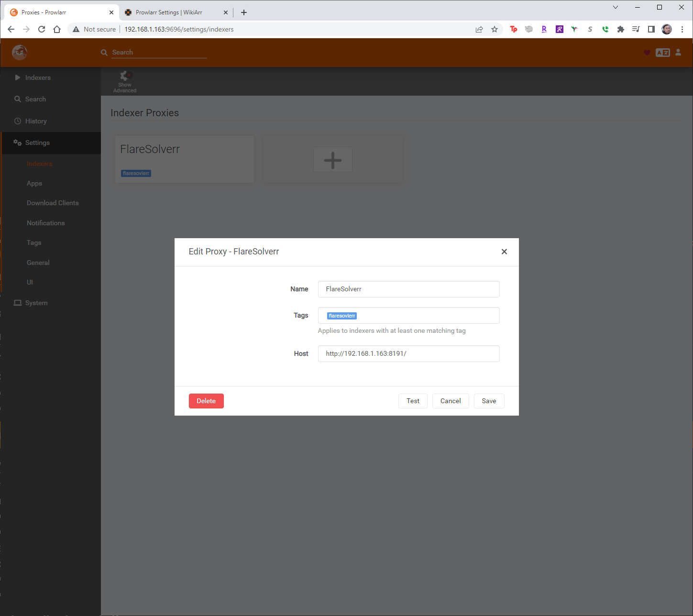Open the donate heart icon in the header
The height and width of the screenshot is (616, 693).
tap(647, 53)
